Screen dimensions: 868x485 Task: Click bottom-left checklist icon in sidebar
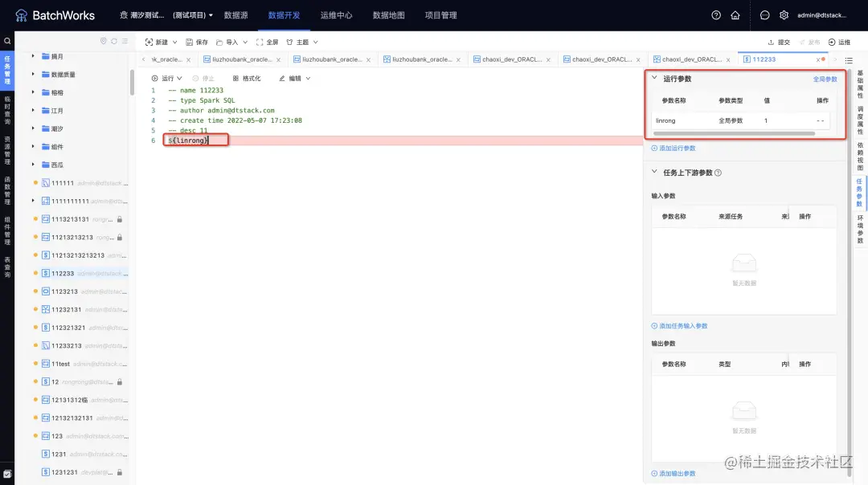[x=7, y=474]
